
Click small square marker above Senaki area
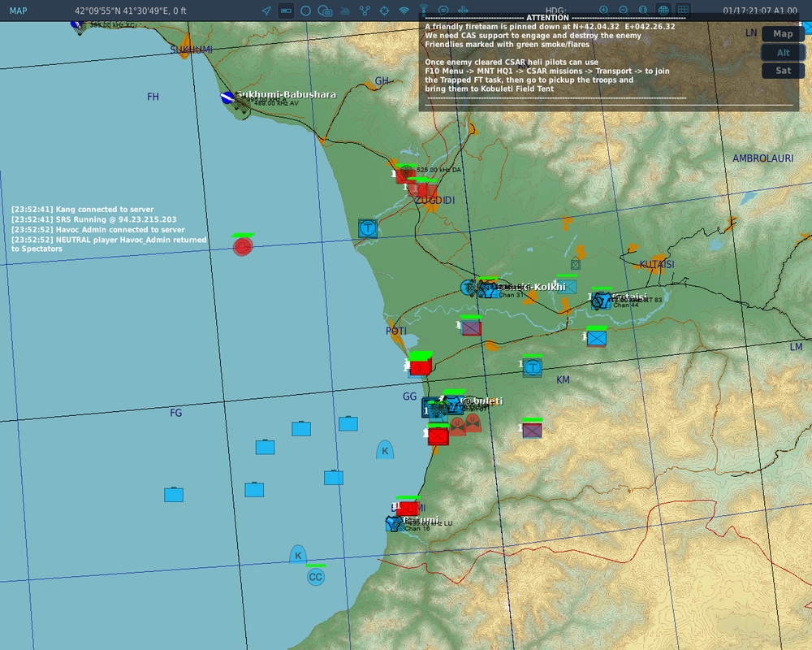pyautogui.click(x=576, y=264)
